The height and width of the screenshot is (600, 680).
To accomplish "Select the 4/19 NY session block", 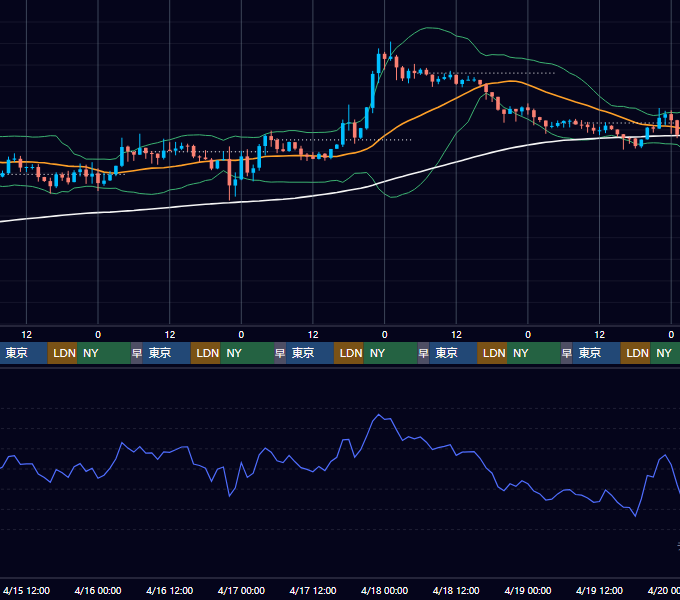I will tap(665, 353).
